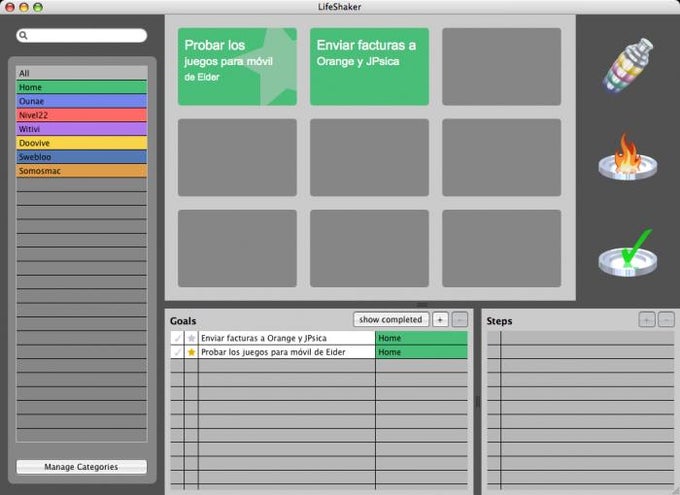The width and height of the screenshot is (680, 495).
Task: Select the Nivel22 category
Action: [x=82, y=115]
